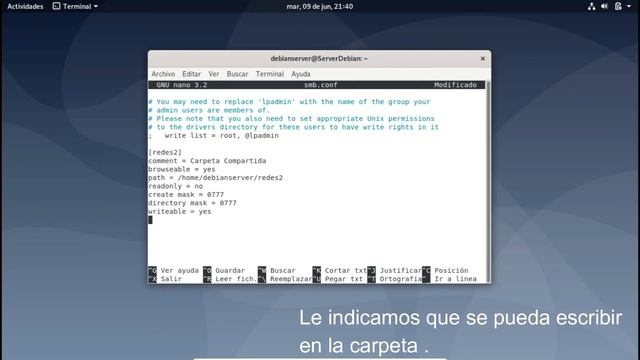Click the 'browseable = yes' line
Screen dimensions: 640x360
click(182, 169)
